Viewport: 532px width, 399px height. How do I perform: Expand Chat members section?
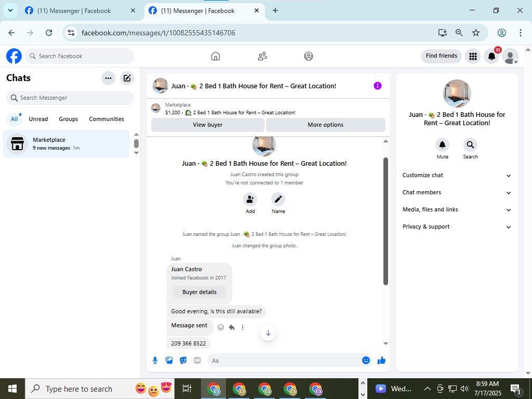(457, 192)
